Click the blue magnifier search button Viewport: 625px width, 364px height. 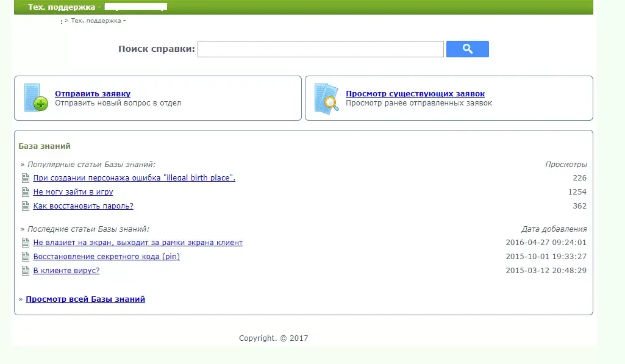tap(467, 49)
